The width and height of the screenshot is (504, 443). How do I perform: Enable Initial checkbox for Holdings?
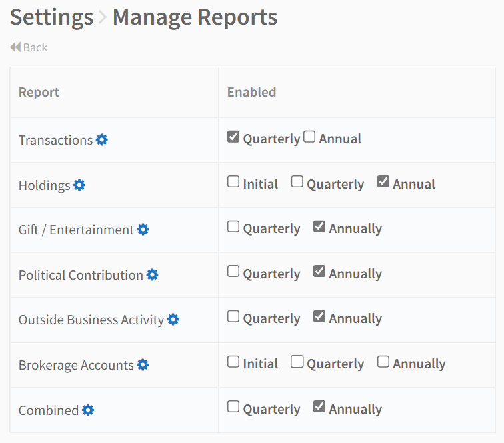pyautogui.click(x=233, y=181)
